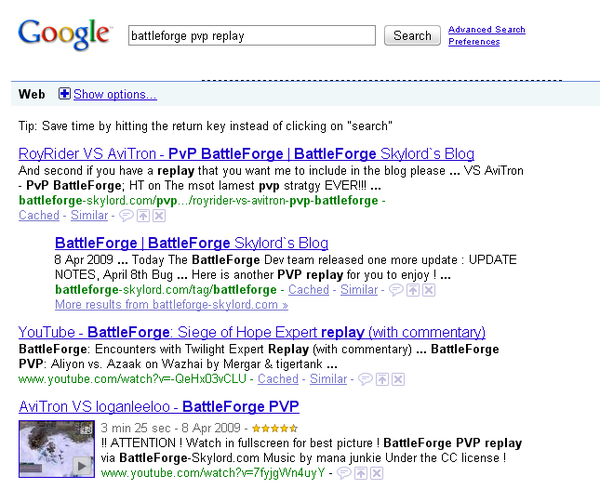This screenshot has width=600, height=489.
Task: Focus the search query input box
Action: click(x=252, y=36)
